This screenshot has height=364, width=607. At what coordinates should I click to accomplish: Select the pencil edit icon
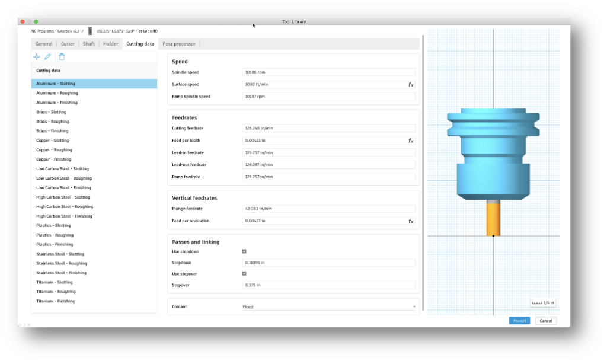(49, 56)
